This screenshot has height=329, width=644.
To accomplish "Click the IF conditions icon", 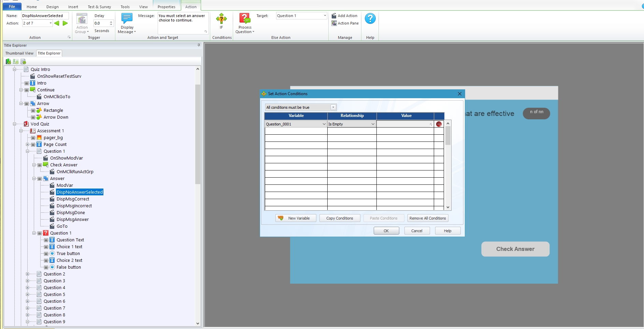I will (x=221, y=21).
